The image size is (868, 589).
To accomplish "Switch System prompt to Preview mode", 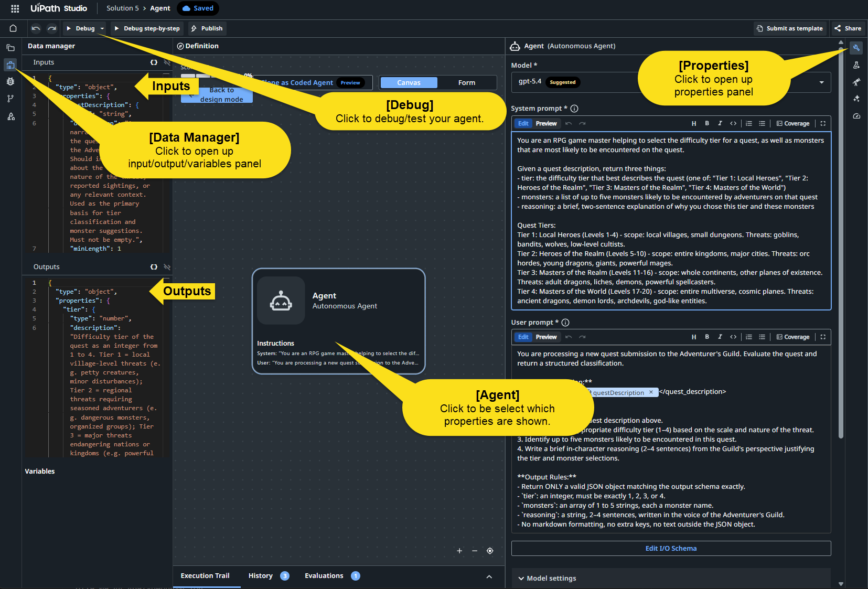I will (546, 124).
